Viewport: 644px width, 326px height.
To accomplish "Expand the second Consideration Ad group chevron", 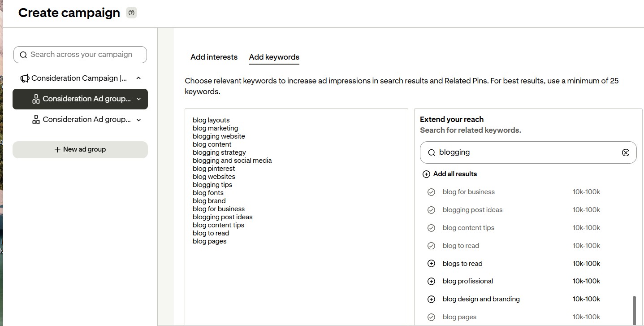I will 138,120.
